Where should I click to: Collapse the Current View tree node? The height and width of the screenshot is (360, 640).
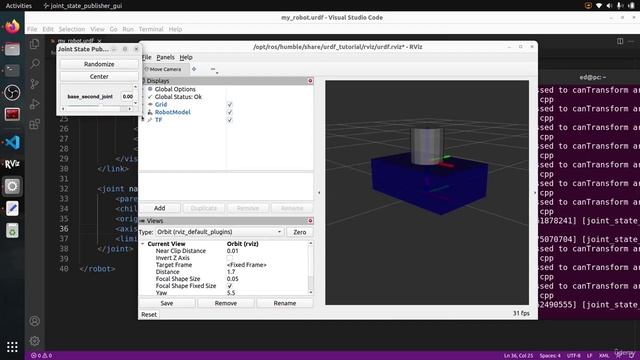pyautogui.click(x=142, y=244)
